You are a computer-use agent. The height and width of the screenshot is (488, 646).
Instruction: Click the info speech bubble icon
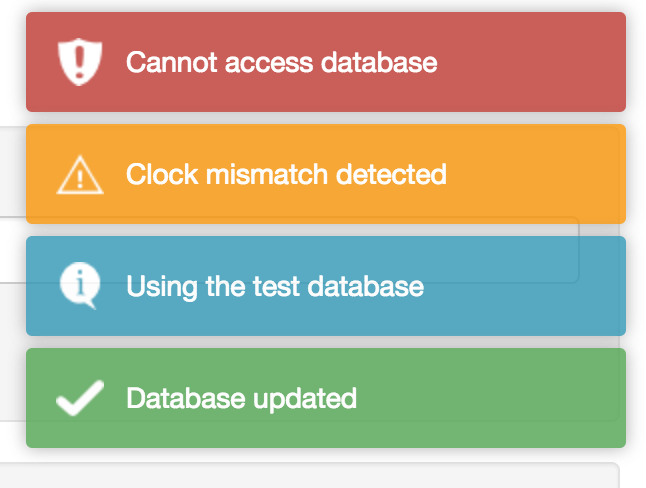(x=78, y=285)
